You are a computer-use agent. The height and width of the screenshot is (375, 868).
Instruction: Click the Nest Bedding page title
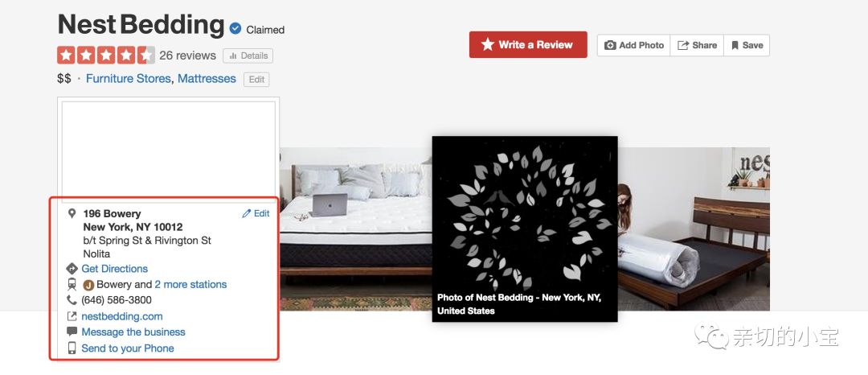point(141,24)
